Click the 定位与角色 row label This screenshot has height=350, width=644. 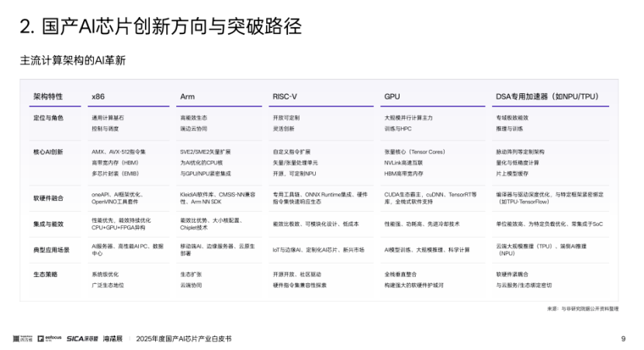tap(48, 118)
